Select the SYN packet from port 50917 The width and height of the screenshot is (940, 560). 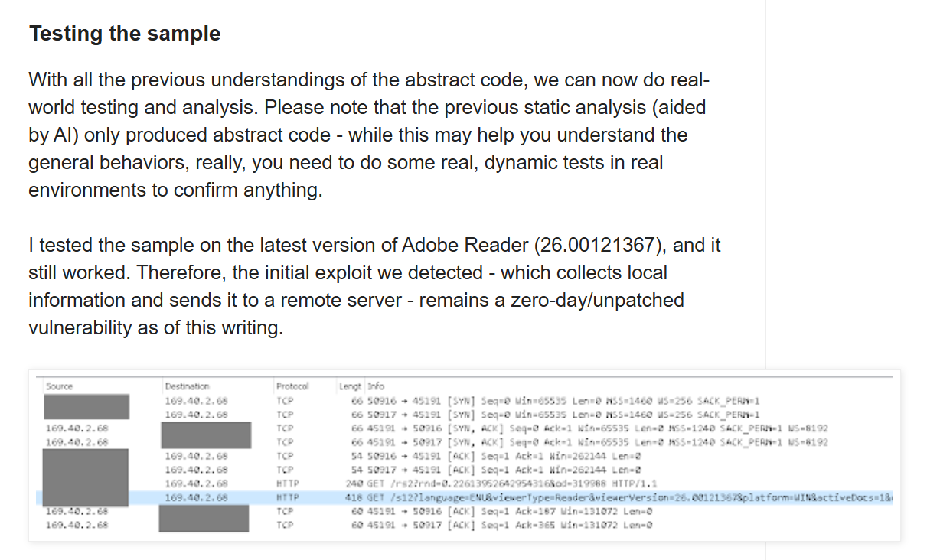465,414
